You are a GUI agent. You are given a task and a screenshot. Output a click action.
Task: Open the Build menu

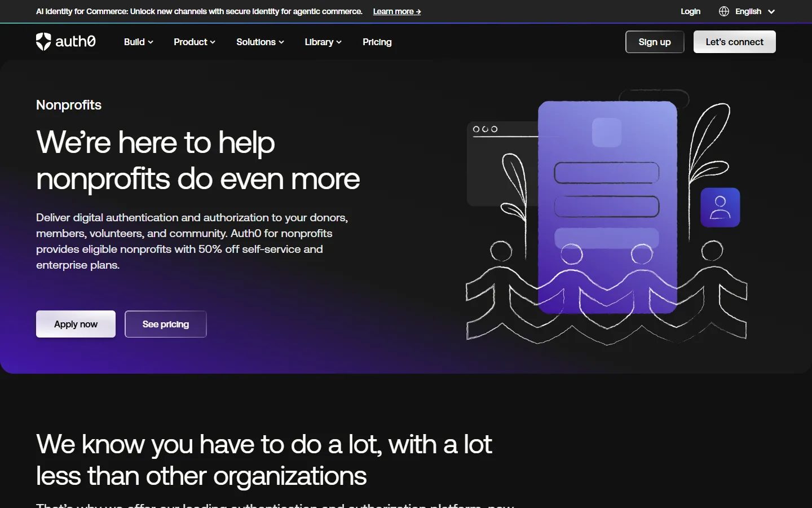138,42
